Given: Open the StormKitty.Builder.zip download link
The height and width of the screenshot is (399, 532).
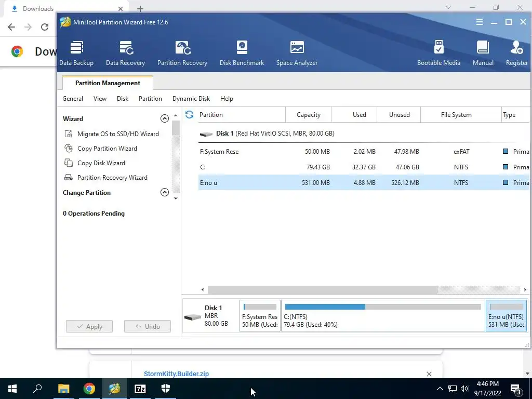Looking at the screenshot, I should tap(177, 374).
